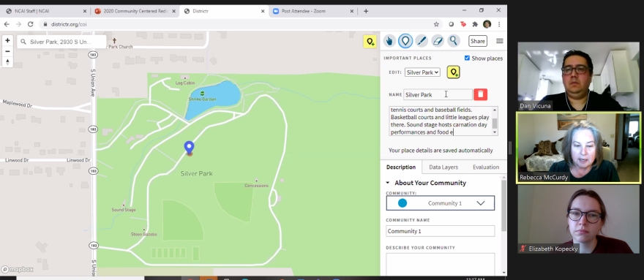Select the magnifier inspect tool

(x=454, y=41)
